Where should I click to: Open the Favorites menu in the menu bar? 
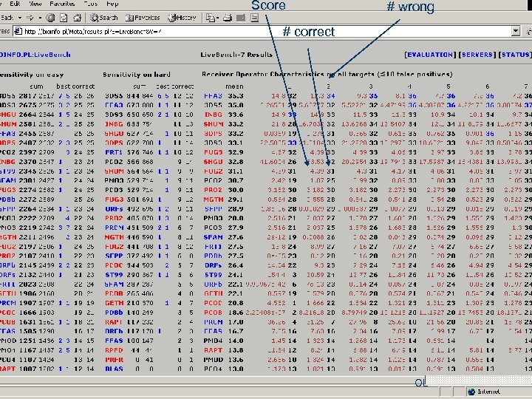coord(62,4)
